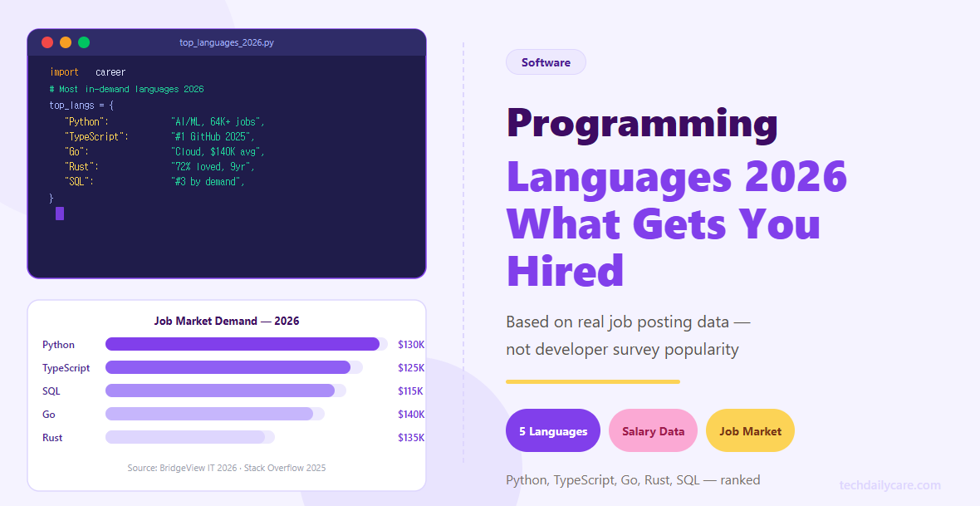
Task: Click the top_langs = { code line
Action: [81, 105]
